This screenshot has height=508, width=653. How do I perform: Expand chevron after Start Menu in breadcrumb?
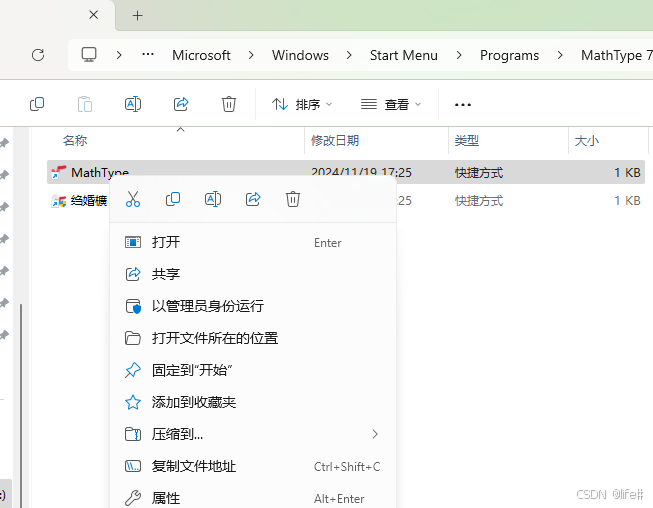[459, 55]
